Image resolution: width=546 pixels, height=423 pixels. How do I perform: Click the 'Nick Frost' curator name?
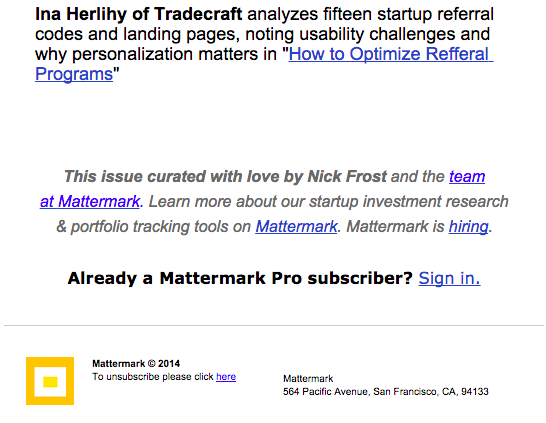(x=347, y=177)
